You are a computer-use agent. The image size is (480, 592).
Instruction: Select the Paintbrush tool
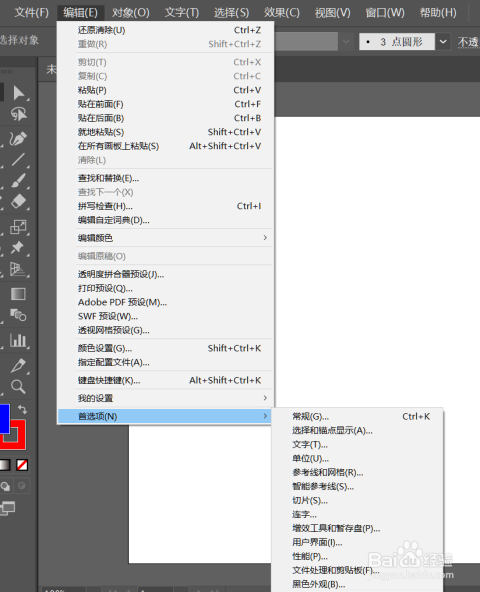tap(18, 180)
